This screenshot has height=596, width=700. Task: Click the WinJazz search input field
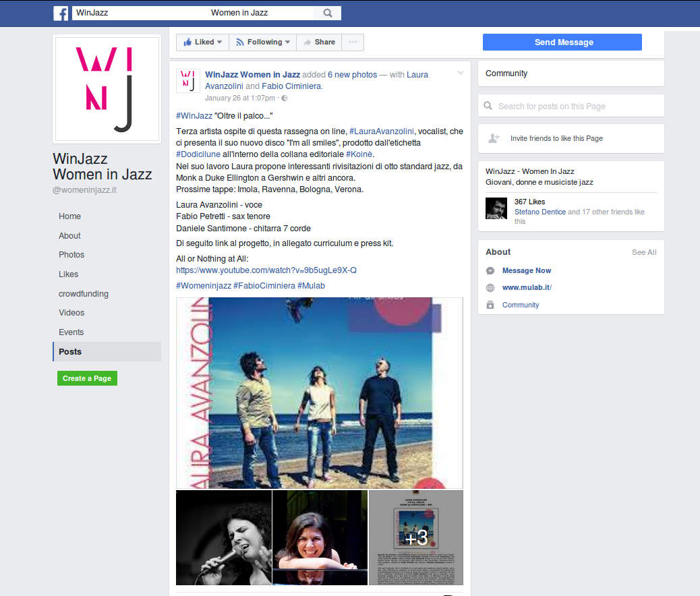[x=193, y=13]
